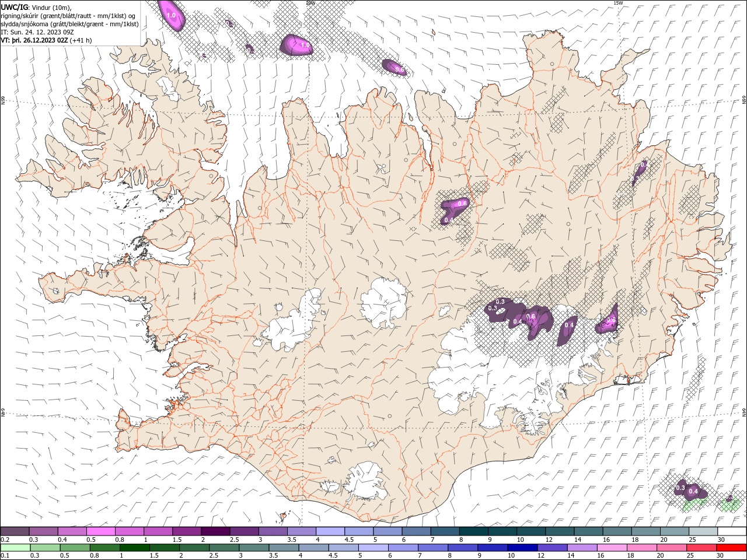Click the 0.1 value on the lower color scale

[5, 555]
